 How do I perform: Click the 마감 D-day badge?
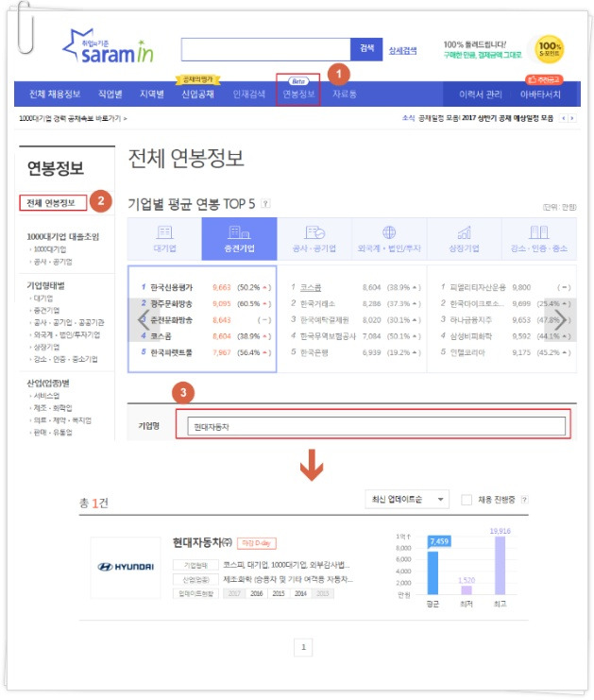click(x=257, y=543)
